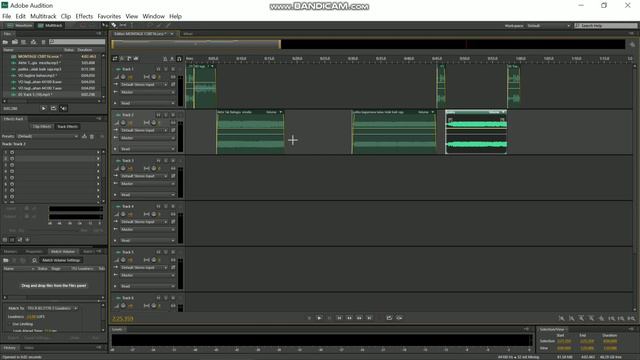The height and width of the screenshot is (360, 640).
Task: Switch to the Clip Effects tab
Action: coord(42,127)
